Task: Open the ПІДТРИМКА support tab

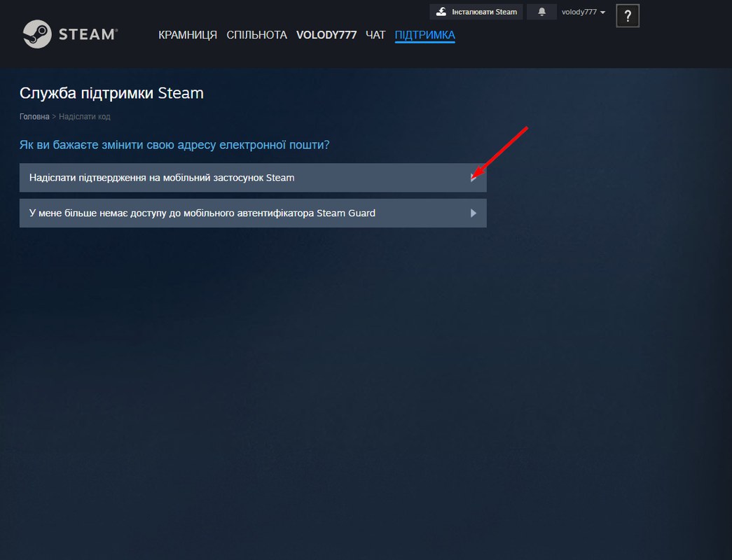Action: pos(424,35)
